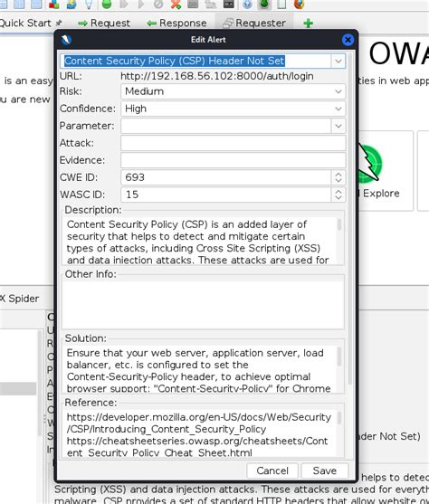This screenshot has width=429, height=504.
Task: Click the Firefox browser launch icon
Action: point(299,4)
